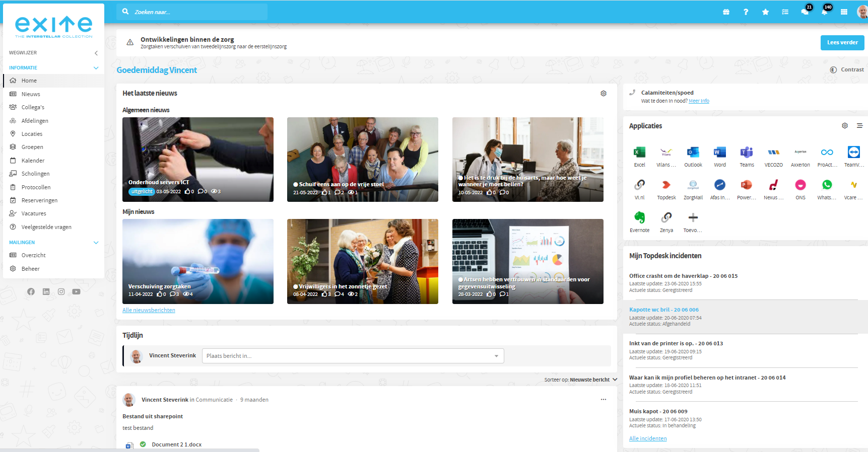
Task: Open notifications bell with 140 badge
Action: click(x=825, y=12)
